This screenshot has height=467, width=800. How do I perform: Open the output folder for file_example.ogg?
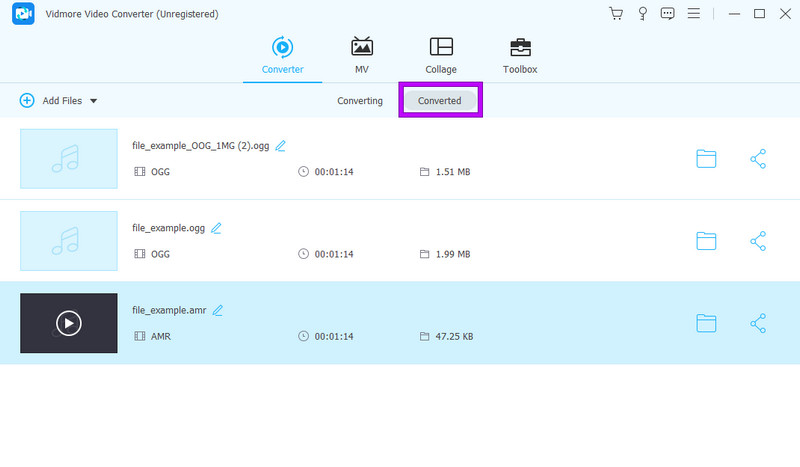[706, 240]
